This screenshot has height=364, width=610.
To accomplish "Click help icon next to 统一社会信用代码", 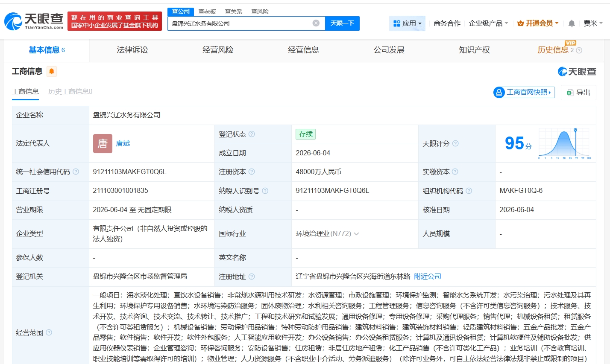I will (x=76, y=172).
